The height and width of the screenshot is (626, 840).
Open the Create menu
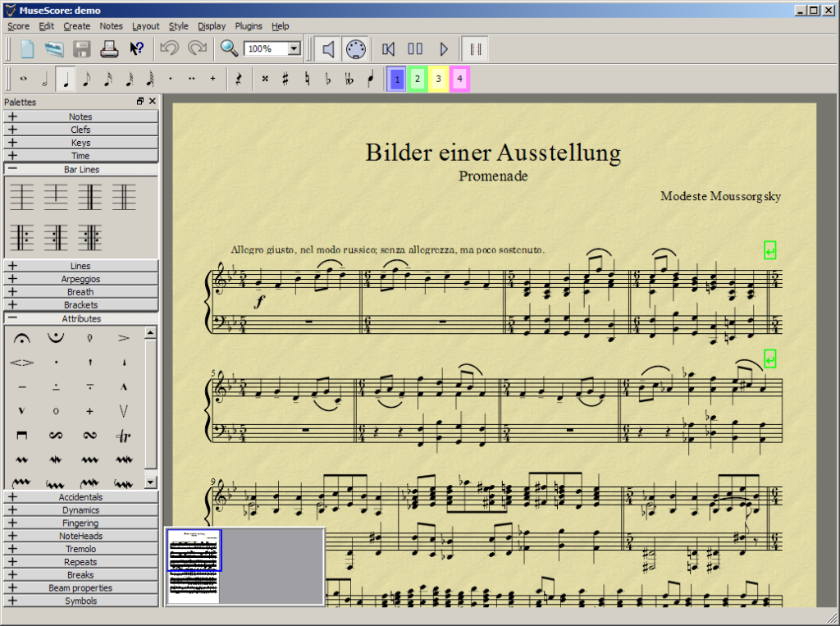pos(76,25)
